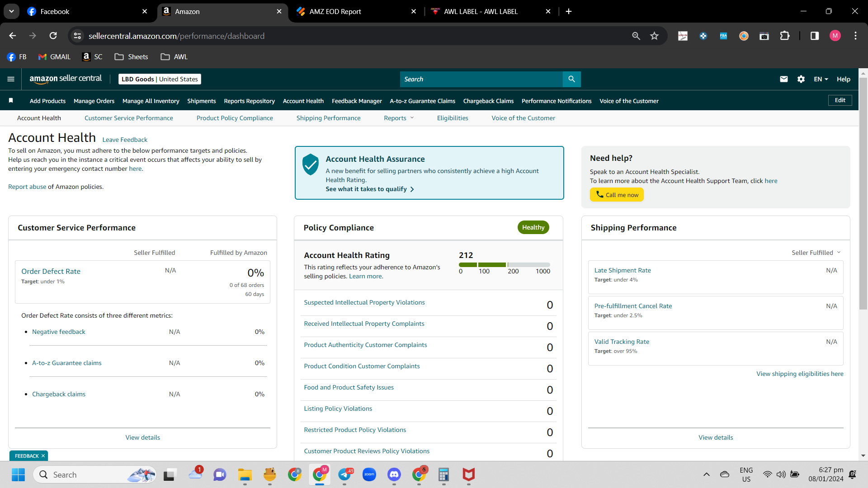Click the green Healthy status badge
The width and height of the screenshot is (868, 488).
coord(533,228)
